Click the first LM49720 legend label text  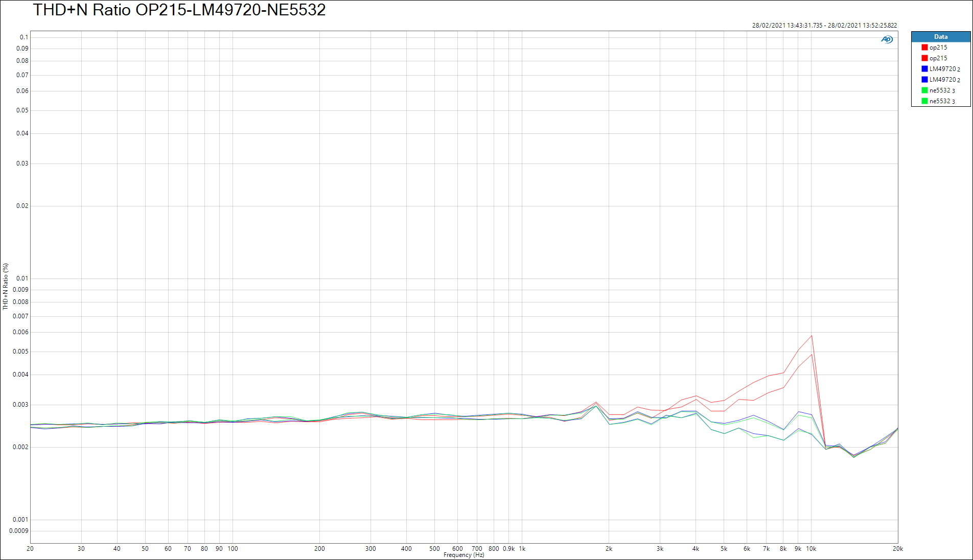[944, 69]
